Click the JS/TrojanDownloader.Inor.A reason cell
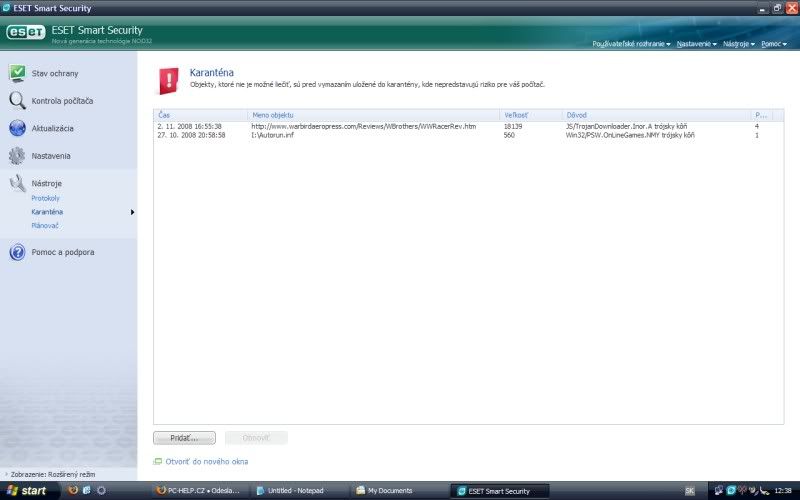Image resolution: width=800 pixels, height=500 pixels. tap(626, 126)
